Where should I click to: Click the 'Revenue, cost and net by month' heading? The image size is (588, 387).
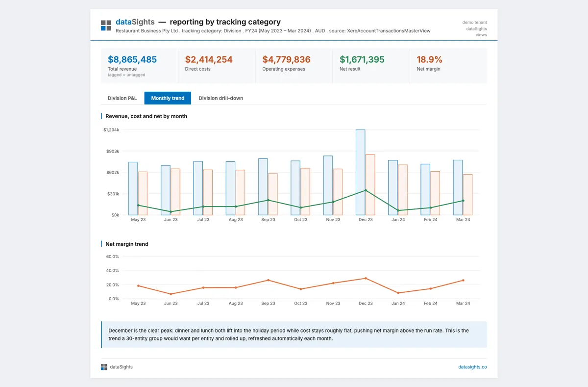tap(147, 116)
